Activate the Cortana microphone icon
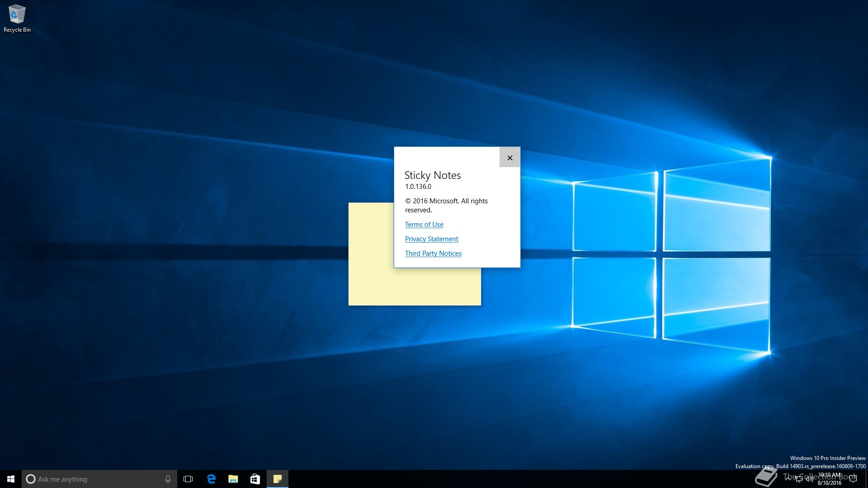Viewport: 868px width, 488px height. tap(168, 479)
